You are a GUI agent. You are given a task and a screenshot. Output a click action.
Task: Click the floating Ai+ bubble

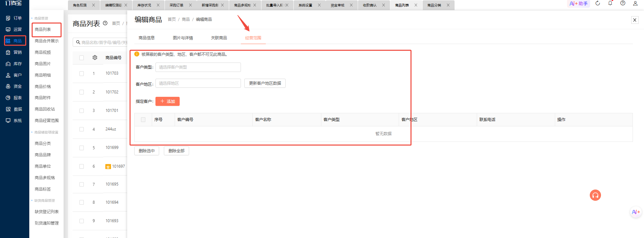[636, 212]
